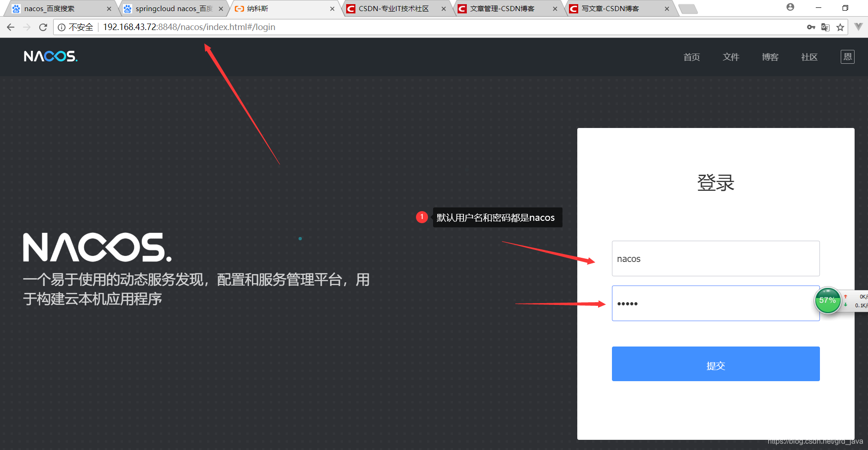The image size is (868, 450).
Task: Close the 文章管理-CSDN博客 tab
Action: (555, 9)
